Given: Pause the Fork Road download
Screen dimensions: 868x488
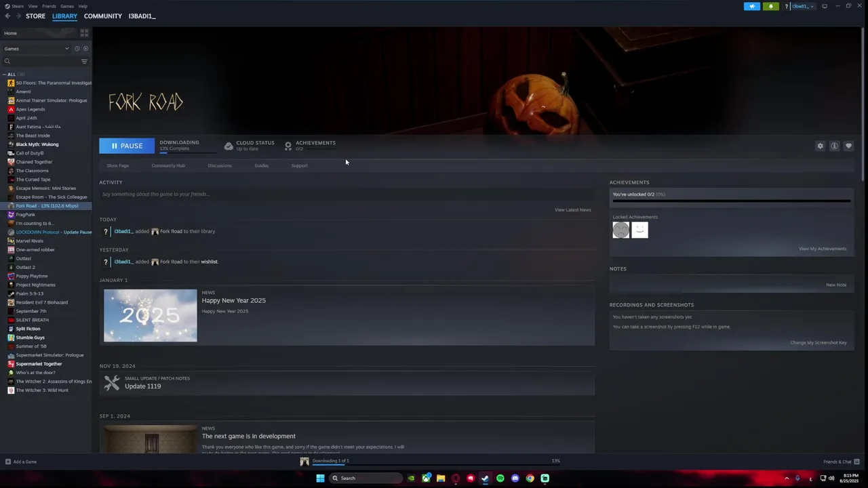Looking at the screenshot, I should (x=127, y=146).
